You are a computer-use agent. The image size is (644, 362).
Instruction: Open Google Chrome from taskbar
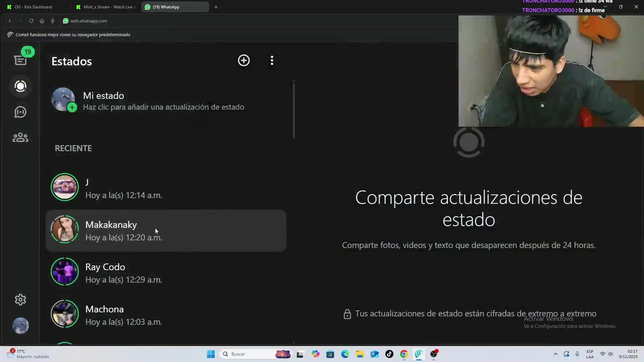click(x=404, y=354)
